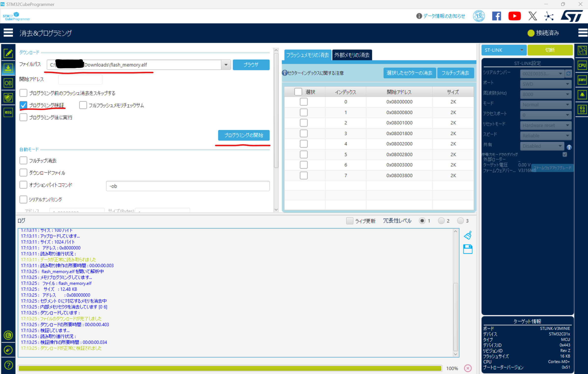Switch to the 外部メモリの消去 tab

click(x=352, y=55)
